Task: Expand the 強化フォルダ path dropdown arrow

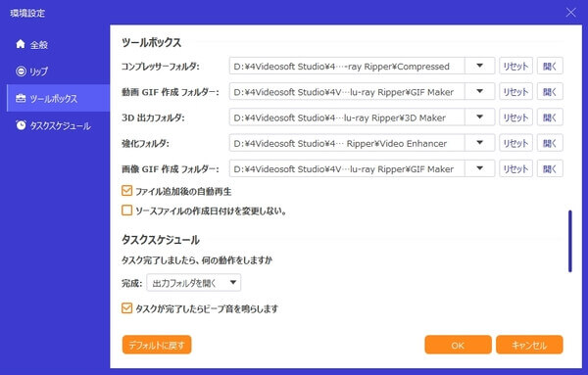Action: coord(479,143)
